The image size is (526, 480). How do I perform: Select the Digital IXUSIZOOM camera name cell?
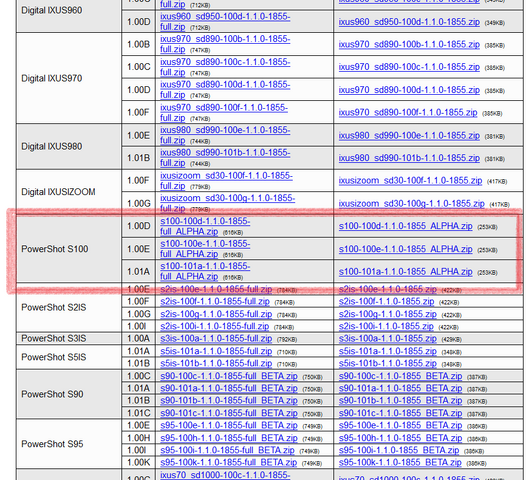pos(69,192)
